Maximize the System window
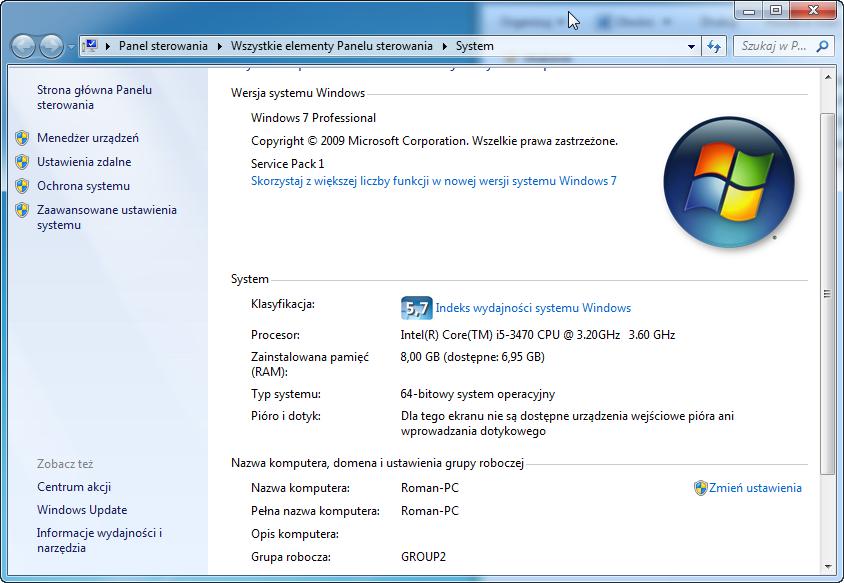This screenshot has width=844, height=583. pos(776,11)
